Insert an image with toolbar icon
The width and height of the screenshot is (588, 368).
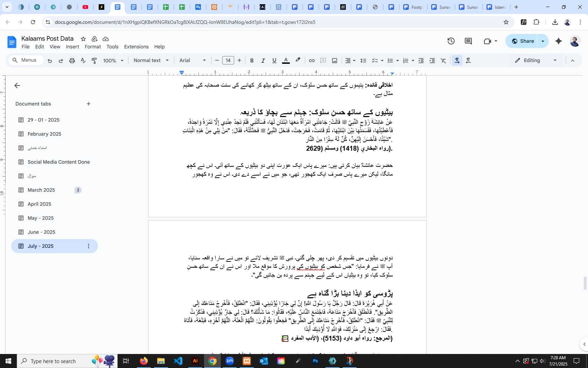pos(335,61)
